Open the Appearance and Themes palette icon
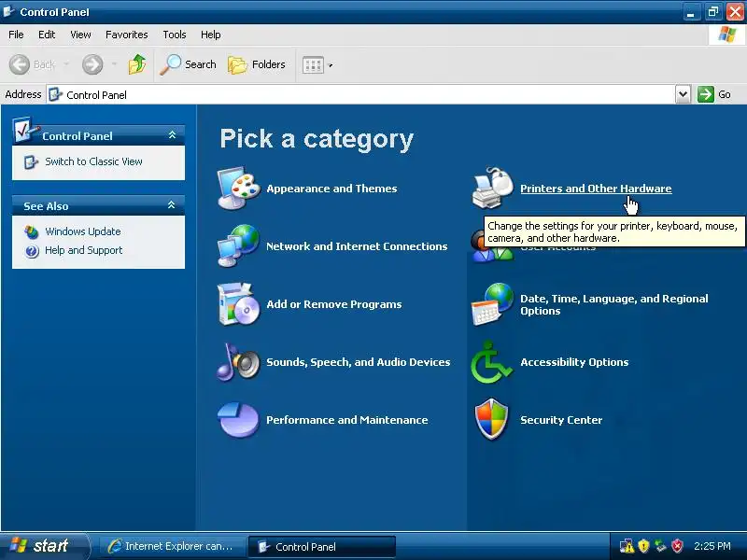The height and width of the screenshot is (560, 747). 238,189
